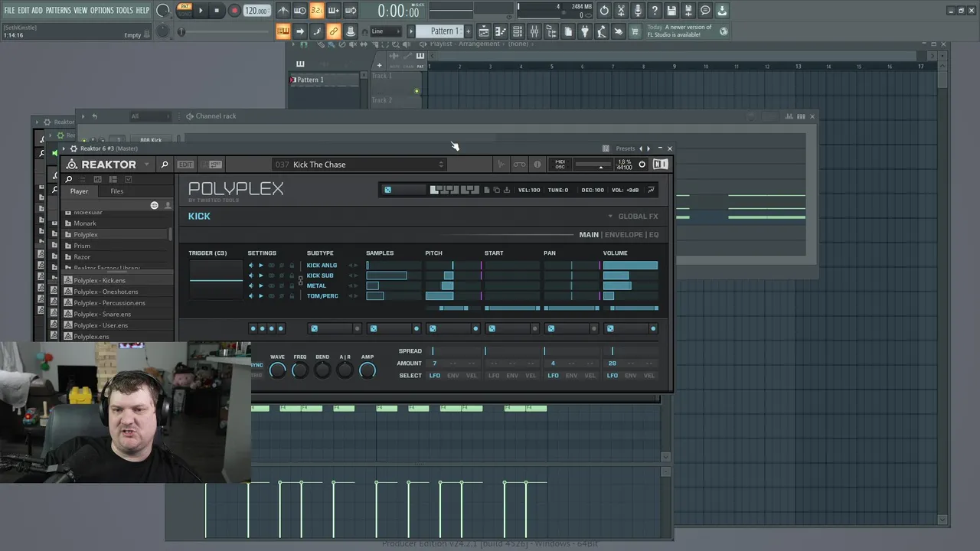Toggle the Pitch column randomize enable dot
The image size is (980, 551).
pos(475,328)
